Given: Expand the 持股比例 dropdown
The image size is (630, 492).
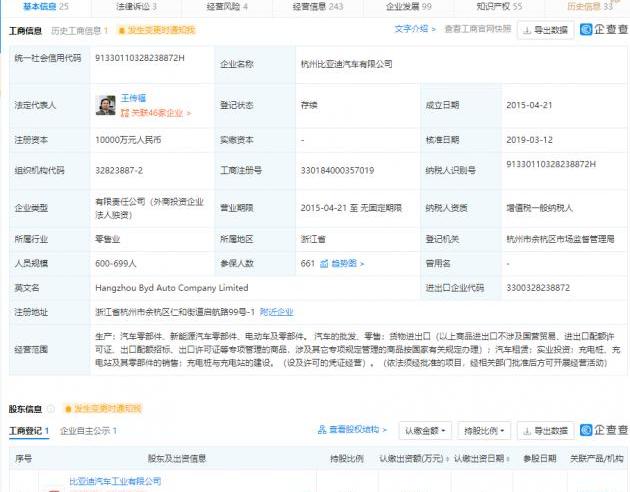Looking at the screenshot, I should pyautogui.click(x=484, y=431).
